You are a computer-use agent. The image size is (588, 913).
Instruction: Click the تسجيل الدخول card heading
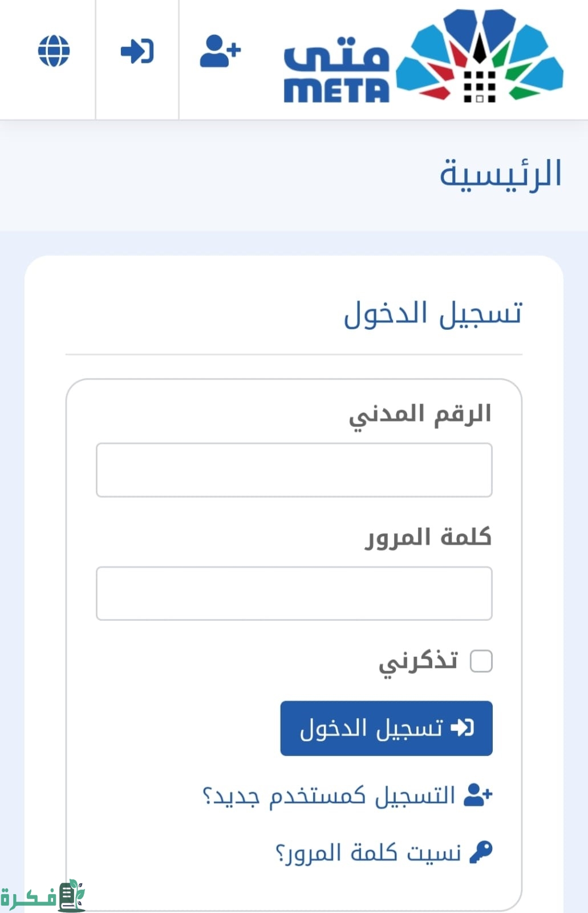[433, 313]
